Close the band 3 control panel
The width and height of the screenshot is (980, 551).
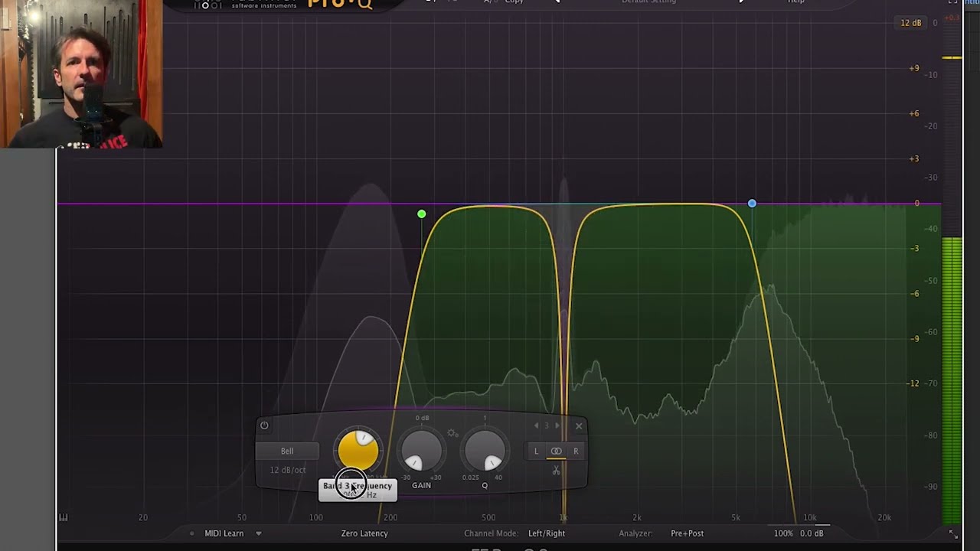[579, 426]
